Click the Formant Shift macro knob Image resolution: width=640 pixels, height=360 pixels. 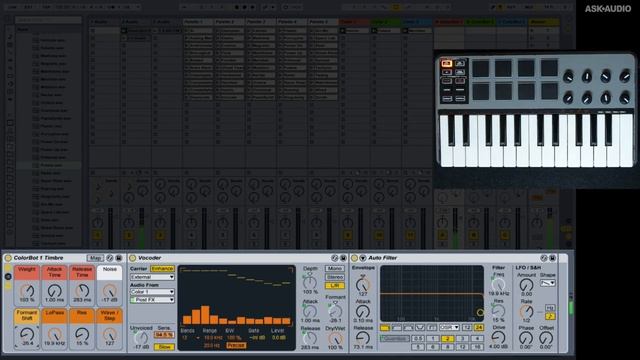click(27, 335)
